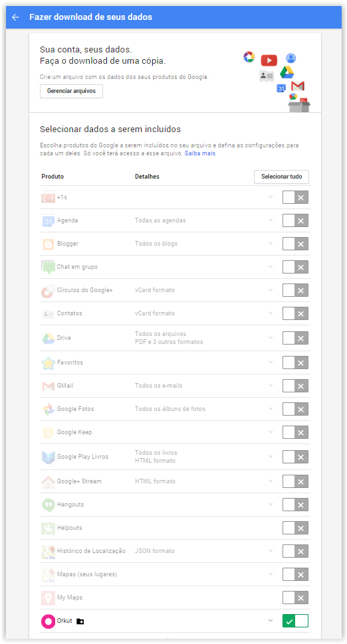Expand the Orkut options chevron
The image size is (347, 644).
[271, 621]
